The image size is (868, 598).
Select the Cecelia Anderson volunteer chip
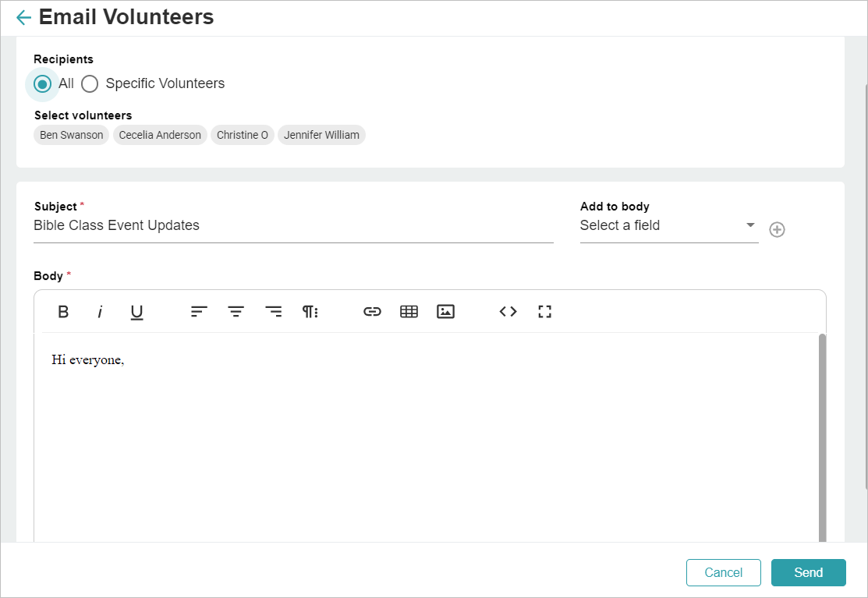(x=160, y=135)
